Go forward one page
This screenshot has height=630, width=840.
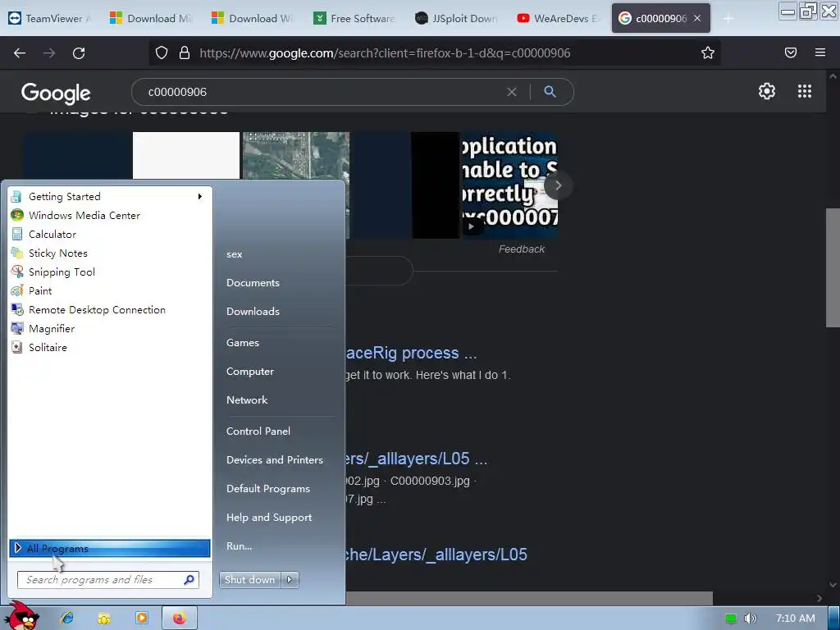49,53
